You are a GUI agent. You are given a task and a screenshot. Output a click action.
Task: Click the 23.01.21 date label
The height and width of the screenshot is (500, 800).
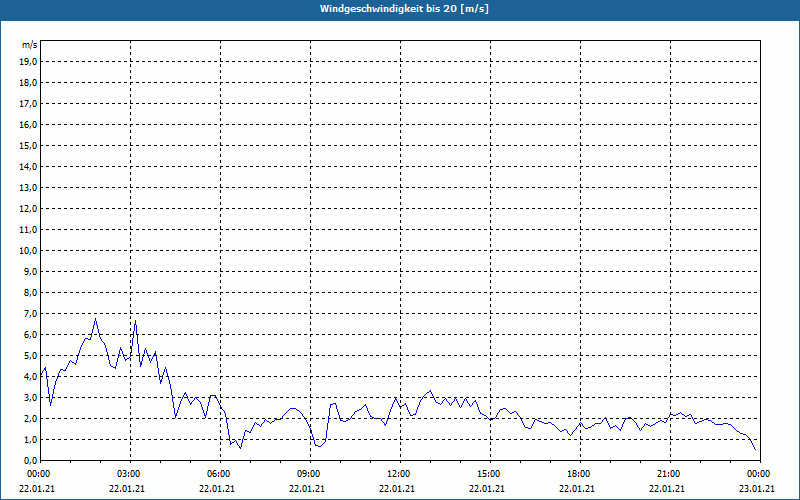757,488
